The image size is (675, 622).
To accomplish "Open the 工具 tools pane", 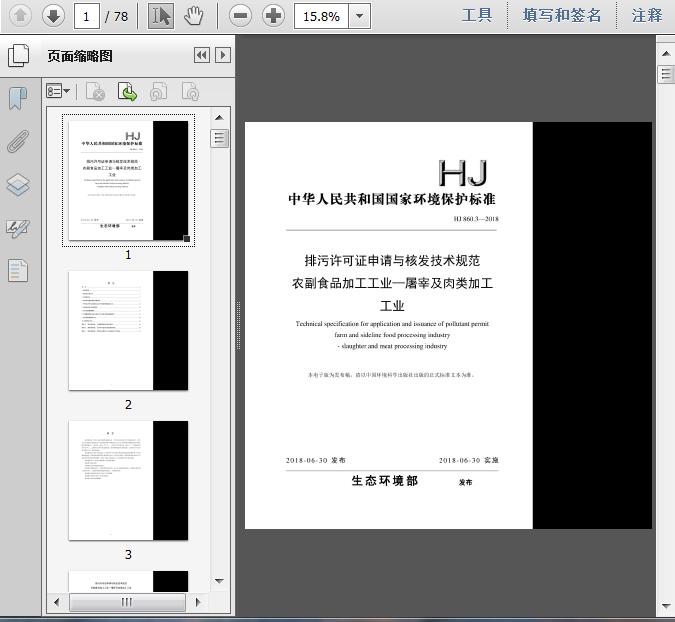I will pyautogui.click(x=477, y=15).
